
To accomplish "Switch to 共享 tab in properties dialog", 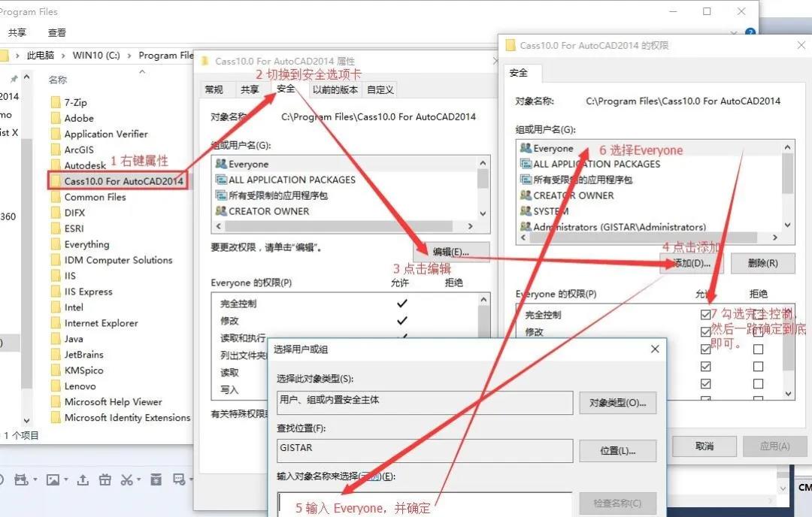I will point(250,89).
